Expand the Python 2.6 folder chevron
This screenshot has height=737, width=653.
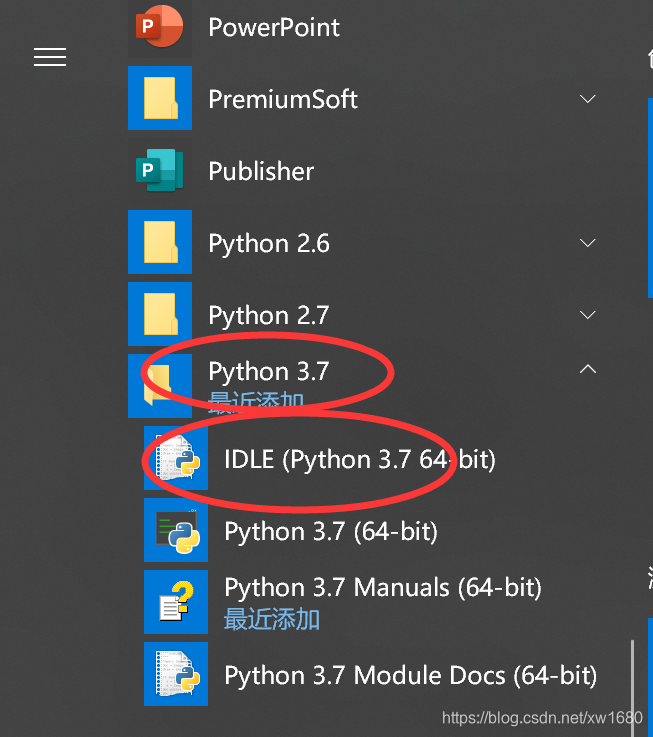click(588, 243)
